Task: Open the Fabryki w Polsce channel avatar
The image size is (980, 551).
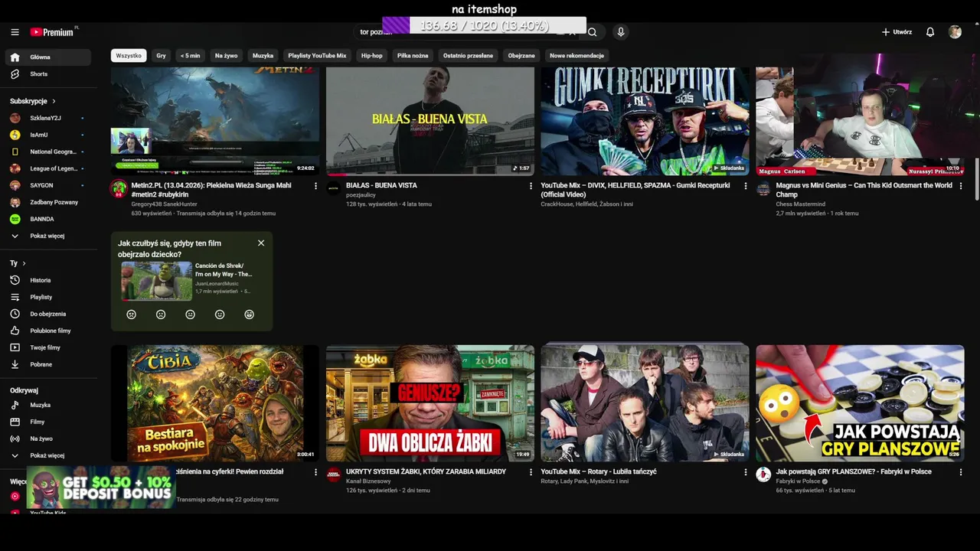Action: click(x=763, y=474)
